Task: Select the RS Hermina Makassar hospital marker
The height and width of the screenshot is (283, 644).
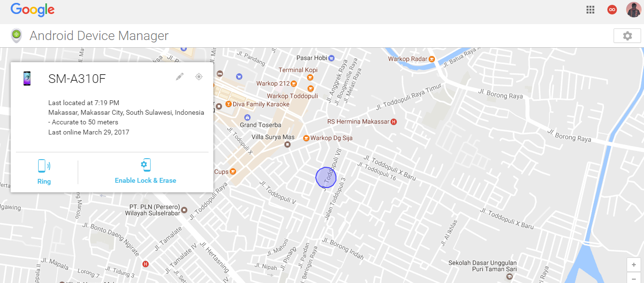Action: pos(394,121)
